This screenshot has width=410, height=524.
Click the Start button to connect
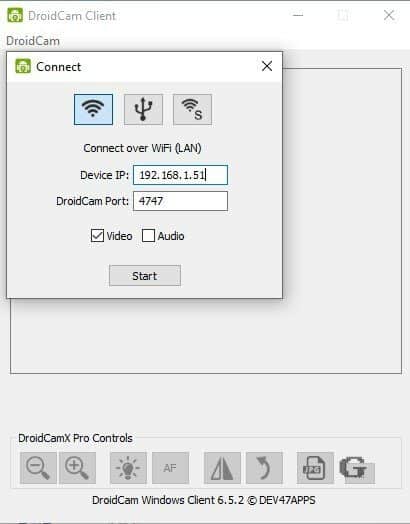coord(145,276)
